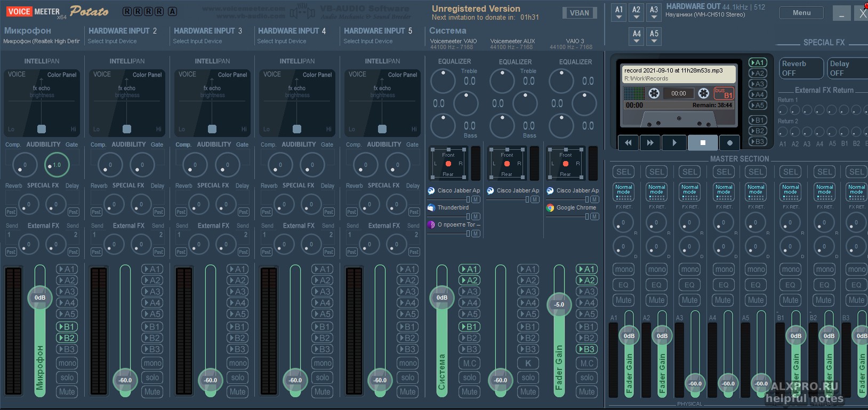Rewind the cassette recorder
The image size is (868, 410).
628,142
